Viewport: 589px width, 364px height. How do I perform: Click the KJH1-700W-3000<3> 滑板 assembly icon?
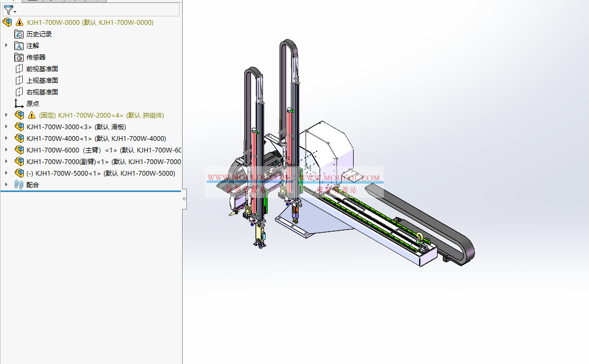tap(20, 127)
